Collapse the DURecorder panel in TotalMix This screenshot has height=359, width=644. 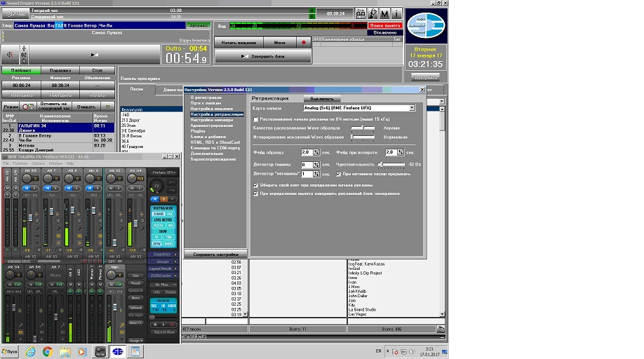pos(163,276)
